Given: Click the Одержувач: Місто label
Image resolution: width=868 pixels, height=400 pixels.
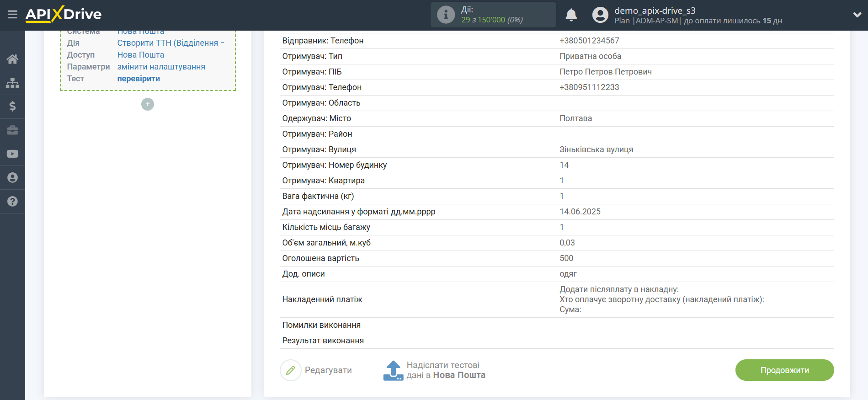Looking at the screenshot, I should (x=317, y=118).
